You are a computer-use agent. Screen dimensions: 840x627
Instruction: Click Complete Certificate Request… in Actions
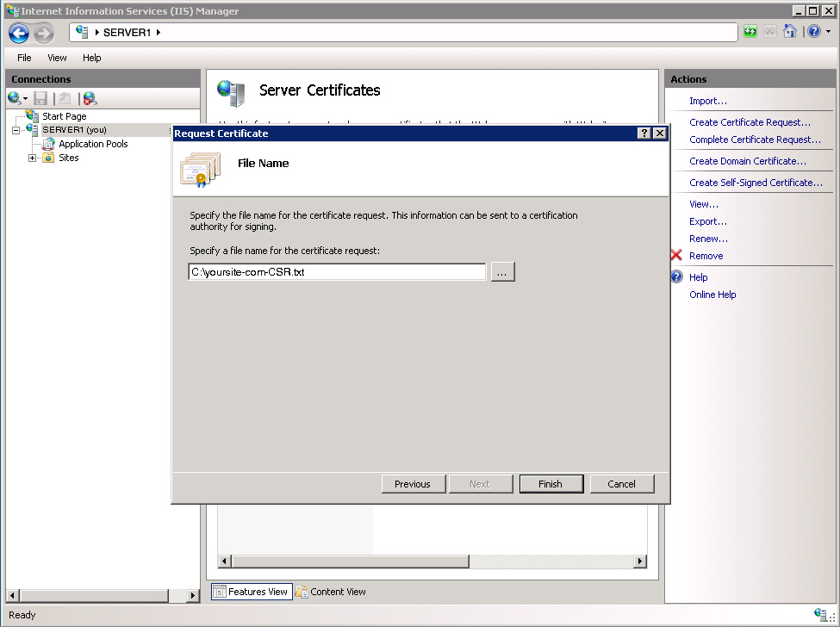(755, 140)
